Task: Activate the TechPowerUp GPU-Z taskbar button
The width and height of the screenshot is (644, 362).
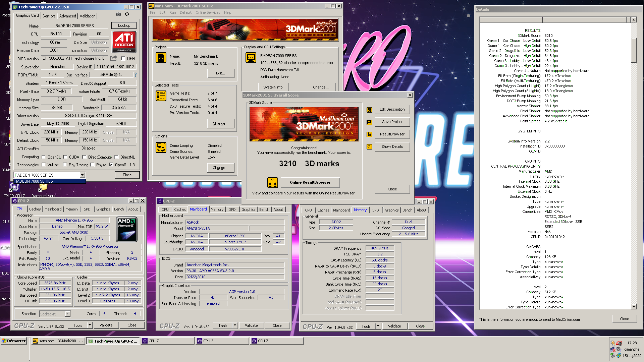Action: click(x=113, y=341)
